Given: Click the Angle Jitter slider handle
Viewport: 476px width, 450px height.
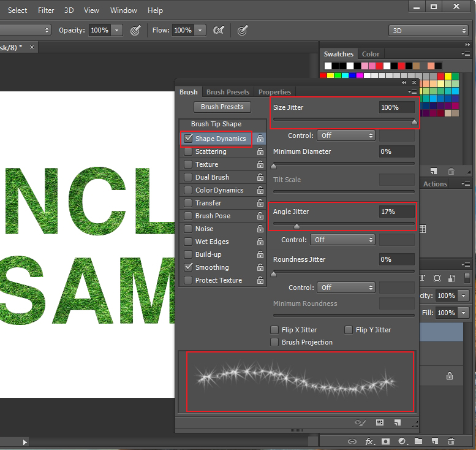Looking at the screenshot, I should [297, 226].
